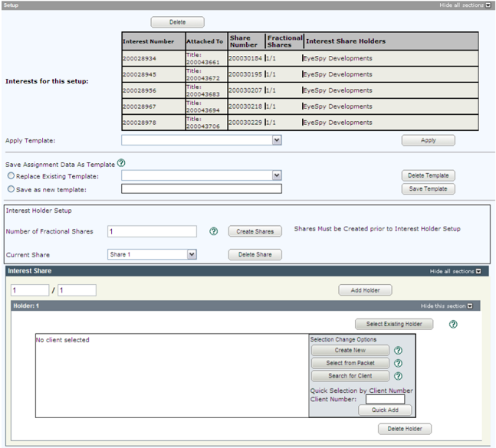Open help icon next to Create New

pyautogui.click(x=398, y=351)
